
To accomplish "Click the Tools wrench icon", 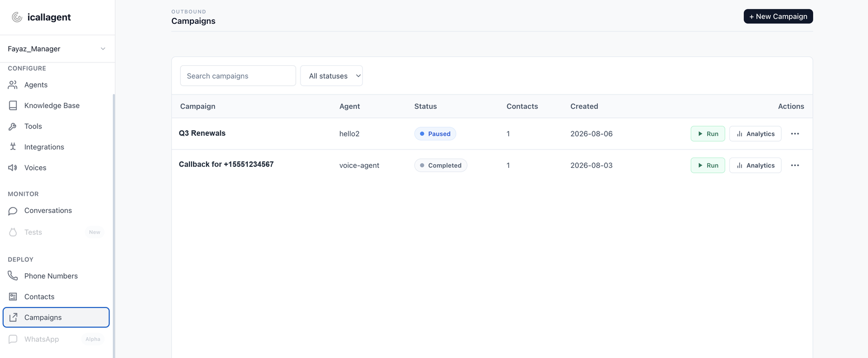I will pyautogui.click(x=13, y=126).
